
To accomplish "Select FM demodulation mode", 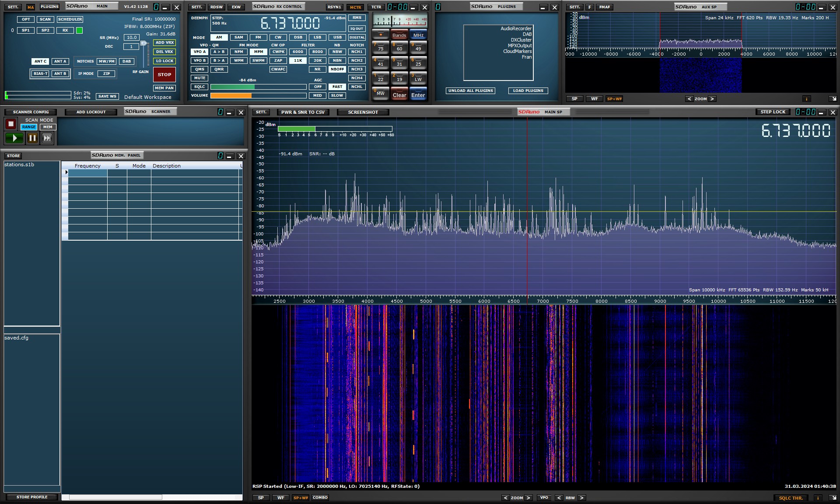I will 259,37.
